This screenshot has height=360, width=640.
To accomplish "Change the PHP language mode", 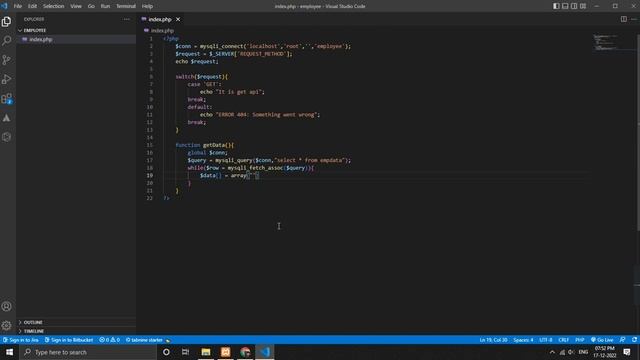I will click(x=580, y=340).
